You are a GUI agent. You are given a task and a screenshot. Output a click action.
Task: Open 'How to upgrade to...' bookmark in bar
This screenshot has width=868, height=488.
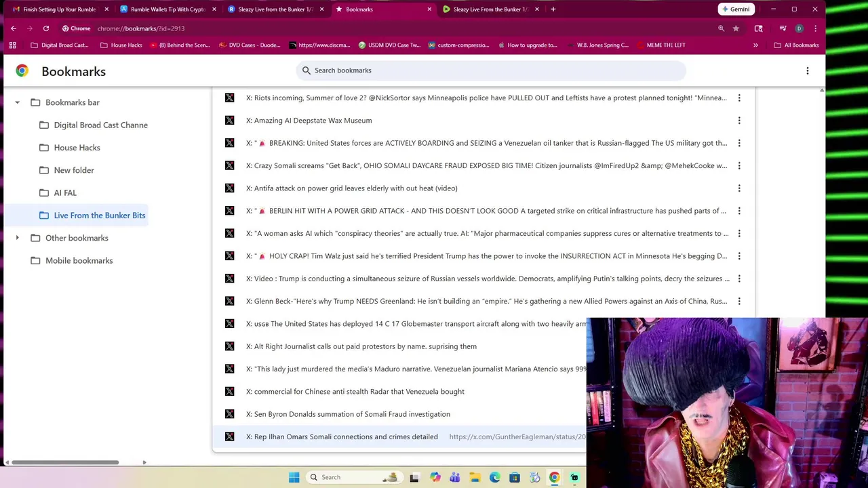pos(527,45)
